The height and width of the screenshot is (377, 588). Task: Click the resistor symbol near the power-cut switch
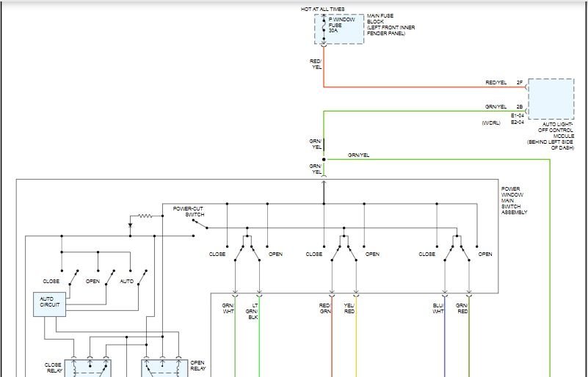click(148, 216)
